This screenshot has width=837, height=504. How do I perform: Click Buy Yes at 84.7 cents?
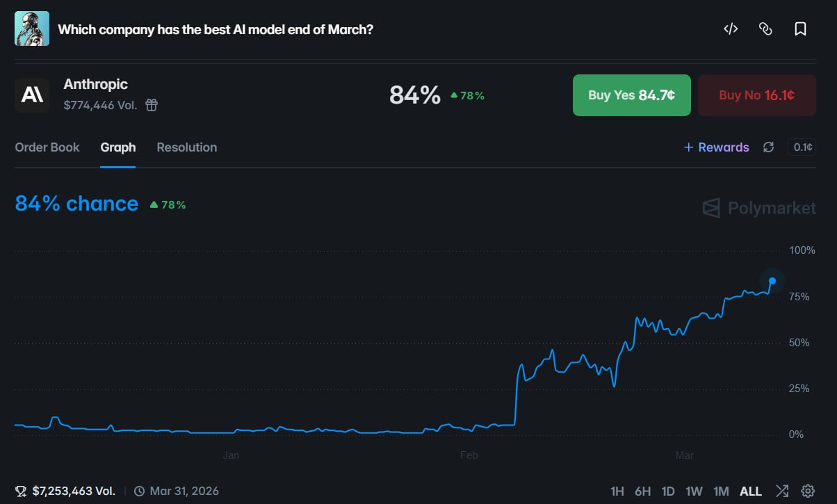(x=631, y=95)
